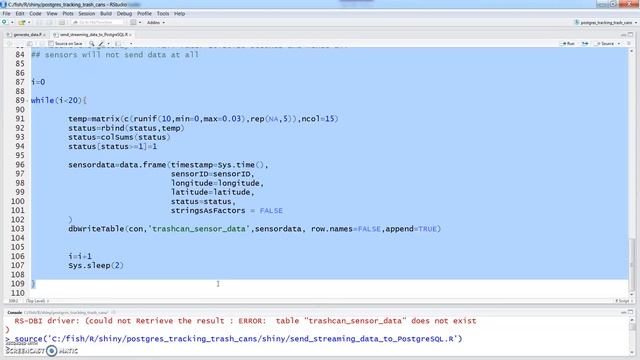Open the Profile menu
This screenshot has width=640, height=360.
click(x=144, y=13)
